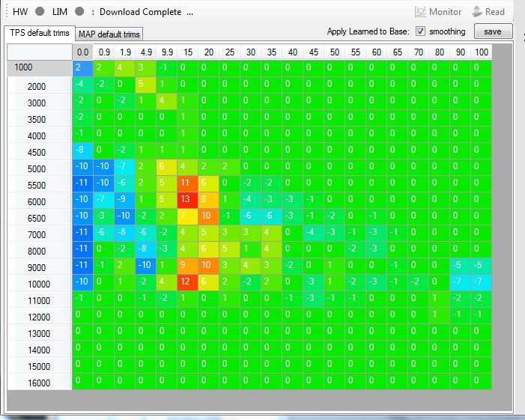The height and width of the screenshot is (420, 525).
Task: Toggle the smoothing checkbox
Action: tap(420, 31)
